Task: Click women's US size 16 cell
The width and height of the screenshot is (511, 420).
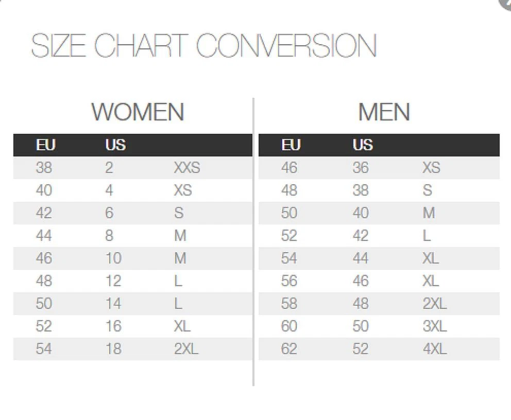Action: [x=113, y=326]
